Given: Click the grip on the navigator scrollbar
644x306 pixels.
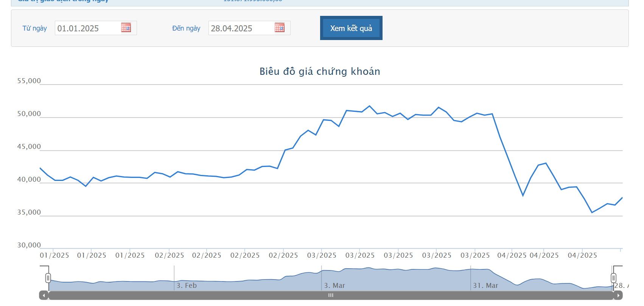Looking at the screenshot, I should click(x=331, y=295).
